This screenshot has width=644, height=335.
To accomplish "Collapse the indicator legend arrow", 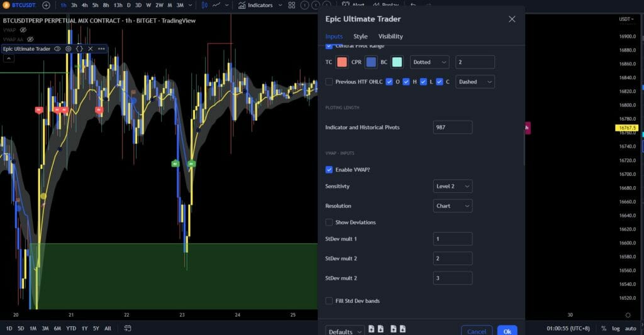I will (x=9, y=58).
